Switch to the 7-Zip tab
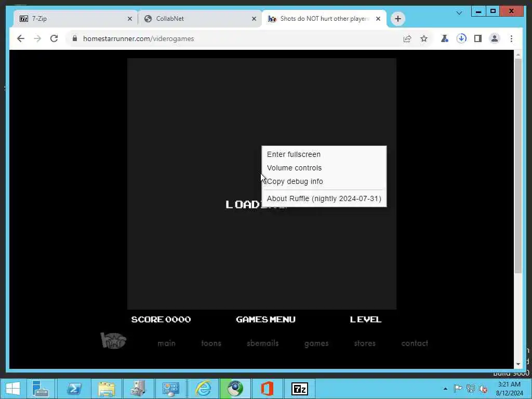 pyautogui.click(x=76, y=19)
